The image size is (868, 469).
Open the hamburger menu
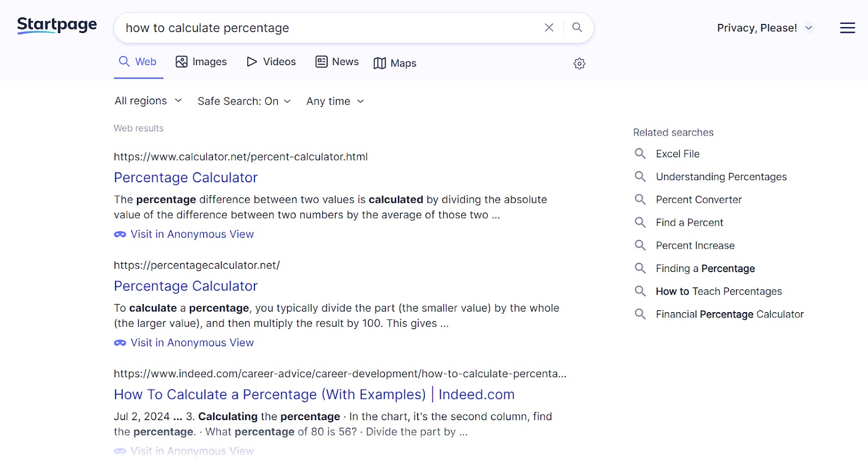tap(847, 28)
